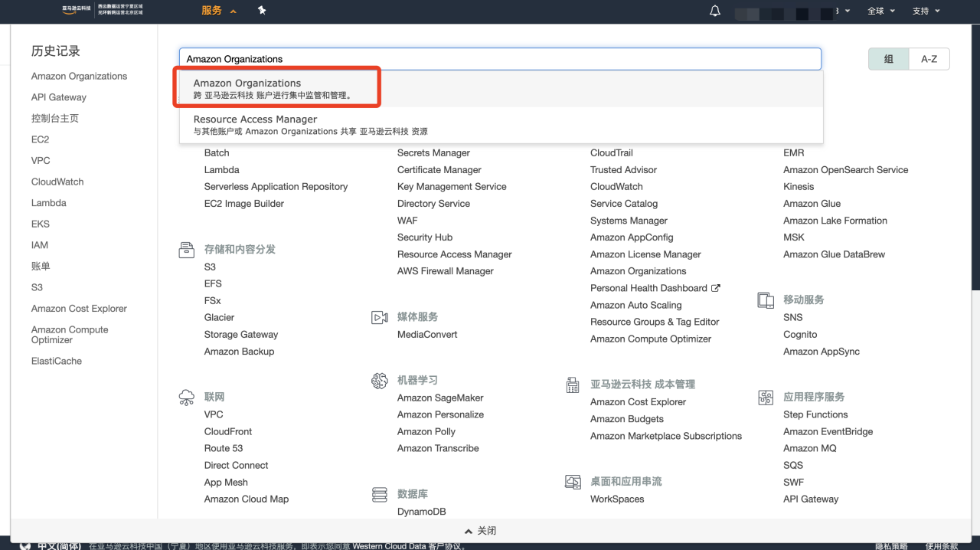Image resolution: width=980 pixels, height=550 pixels.
Task: Open Amazon OpenSearch Service
Action: click(846, 170)
